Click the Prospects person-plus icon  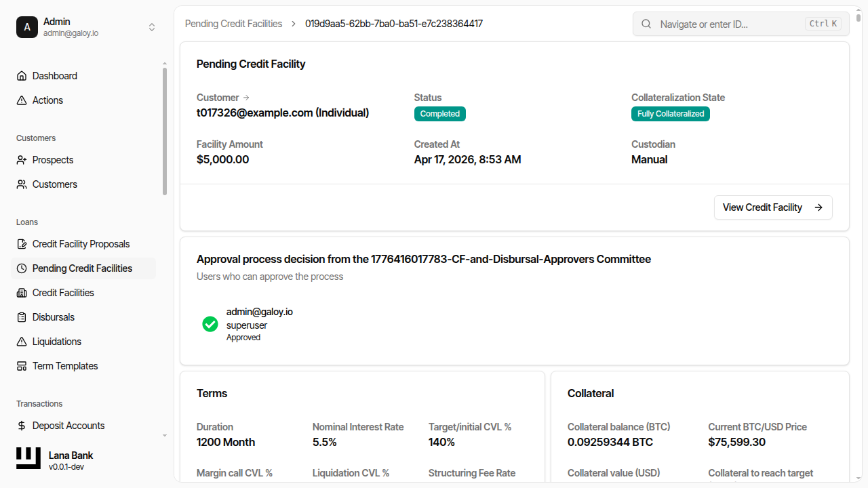[x=22, y=160]
